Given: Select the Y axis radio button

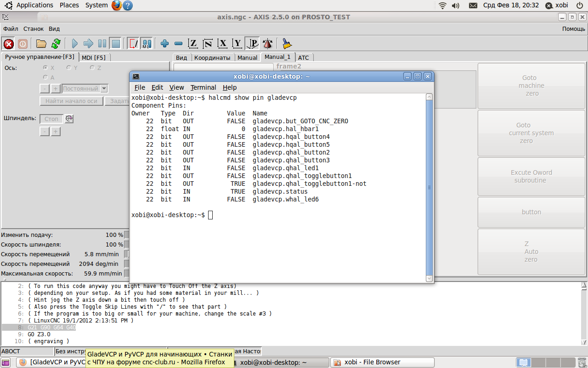Looking at the screenshot, I should tap(69, 68).
